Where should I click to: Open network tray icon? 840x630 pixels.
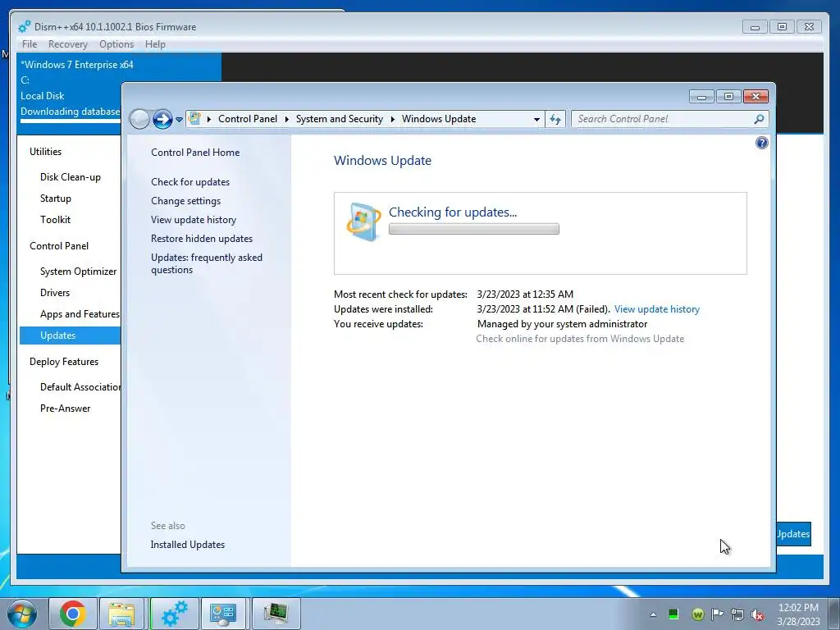pos(737,614)
